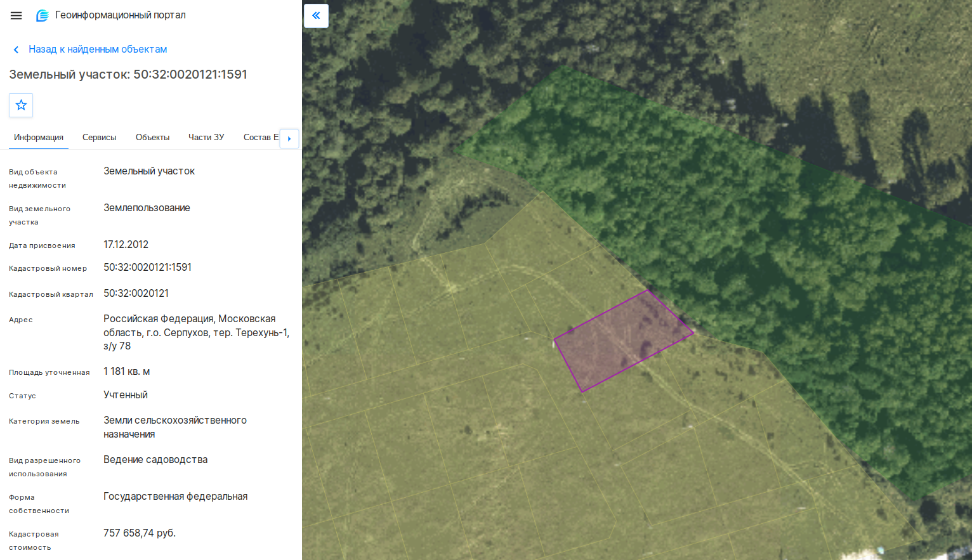Click the Статус label
Viewport: 972px width, 560px height.
pos(22,396)
